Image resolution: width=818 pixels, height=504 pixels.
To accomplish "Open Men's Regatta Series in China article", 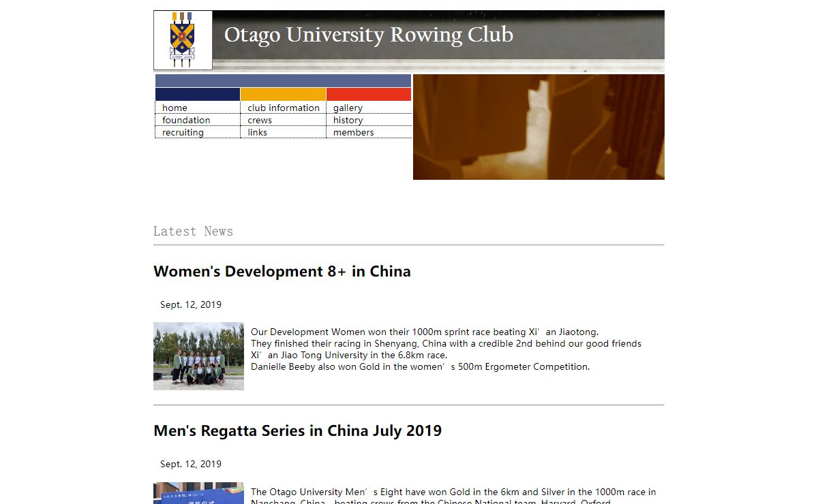I will [298, 430].
